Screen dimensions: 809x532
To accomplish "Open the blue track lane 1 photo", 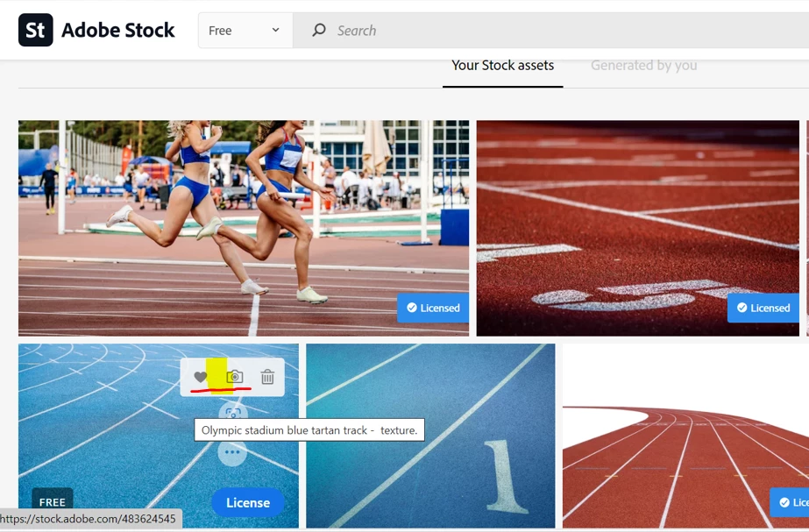I will (x=430, y=436).
